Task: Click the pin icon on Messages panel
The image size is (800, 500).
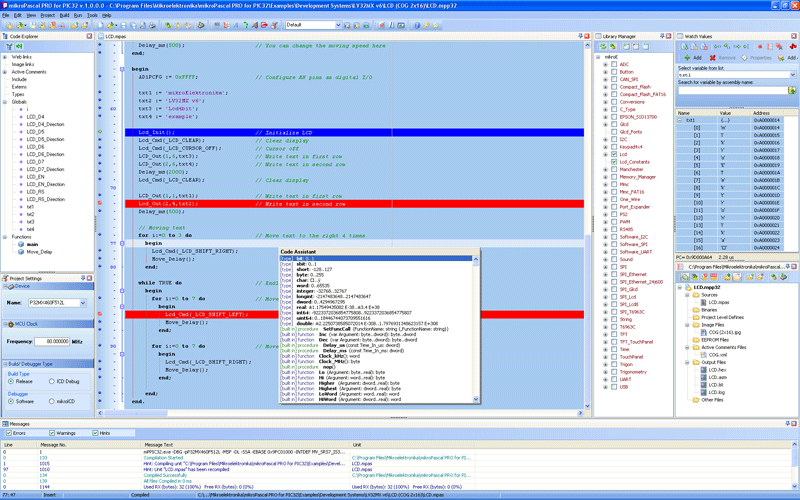Action: (x=787, y=423)
